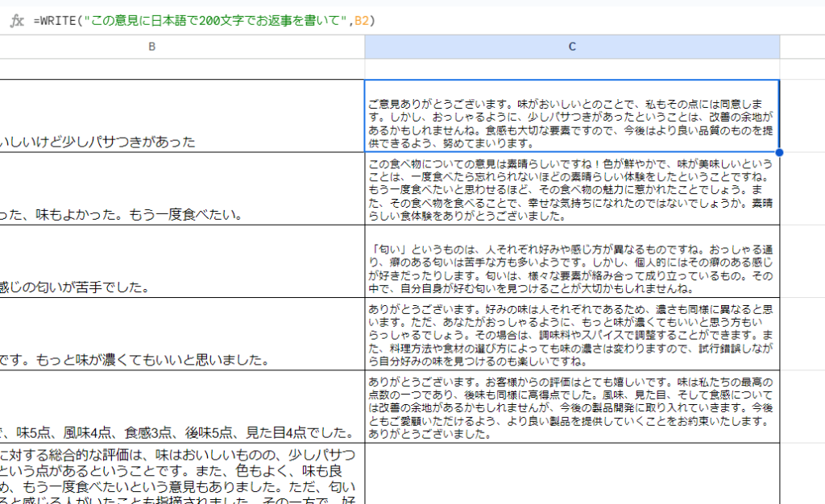825x504 pixels.
Task: Select the column C header
Action: click(x=572, y=47)
